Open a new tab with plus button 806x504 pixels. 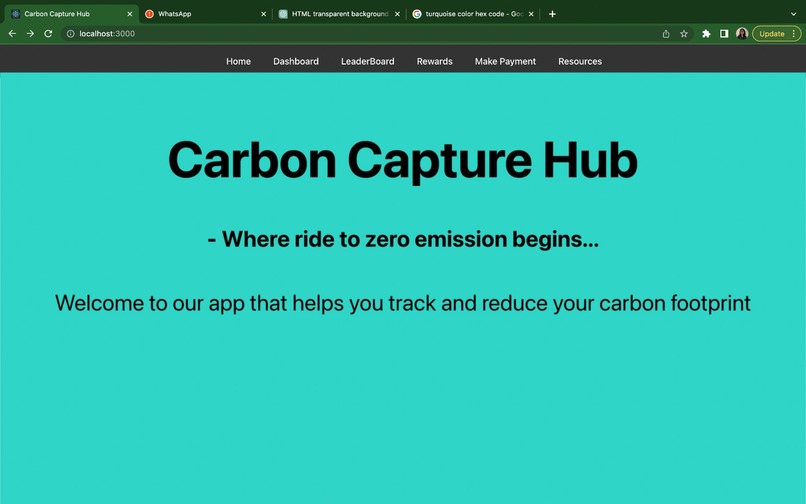tap(552, 14)
